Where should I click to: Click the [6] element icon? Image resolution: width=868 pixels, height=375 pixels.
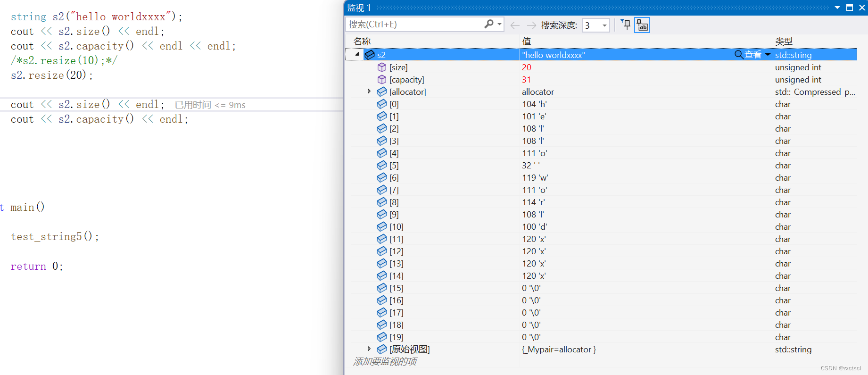[382, 177]
